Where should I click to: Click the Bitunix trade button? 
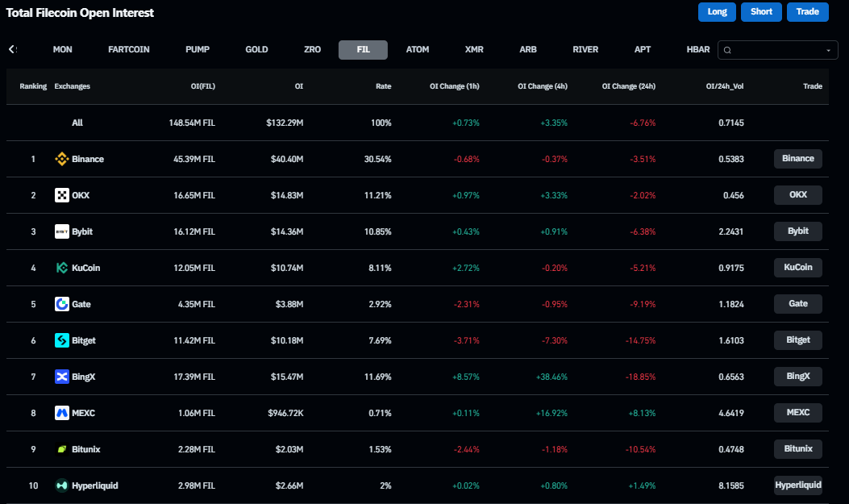(797, 448)
